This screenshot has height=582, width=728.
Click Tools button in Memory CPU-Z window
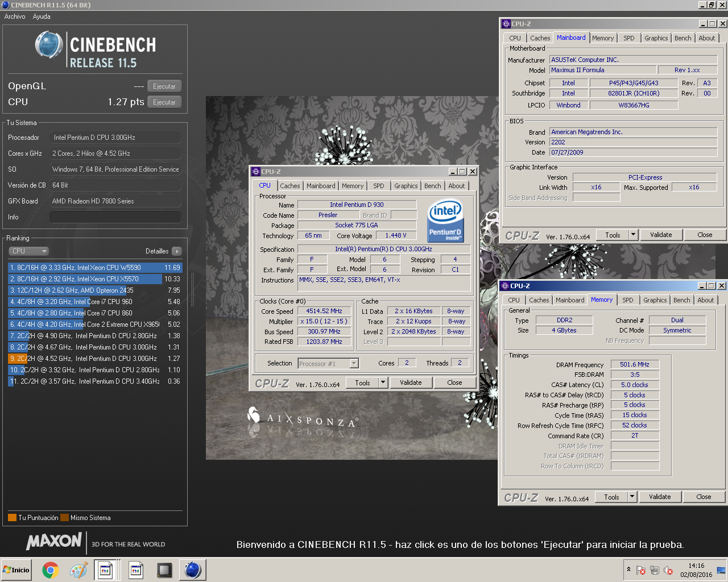point(612,497)
